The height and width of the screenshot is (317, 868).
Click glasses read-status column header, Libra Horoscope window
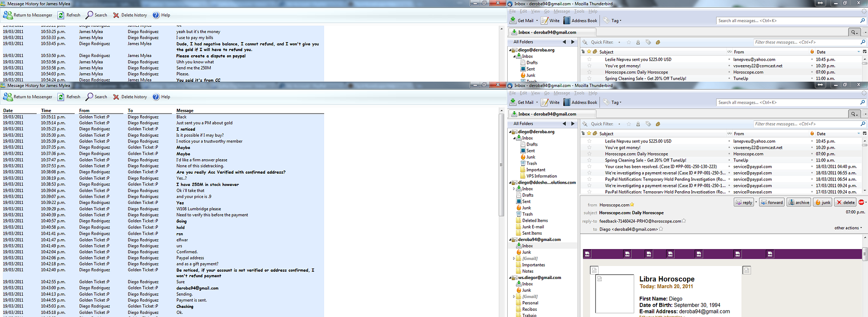[x=729, y=133]
